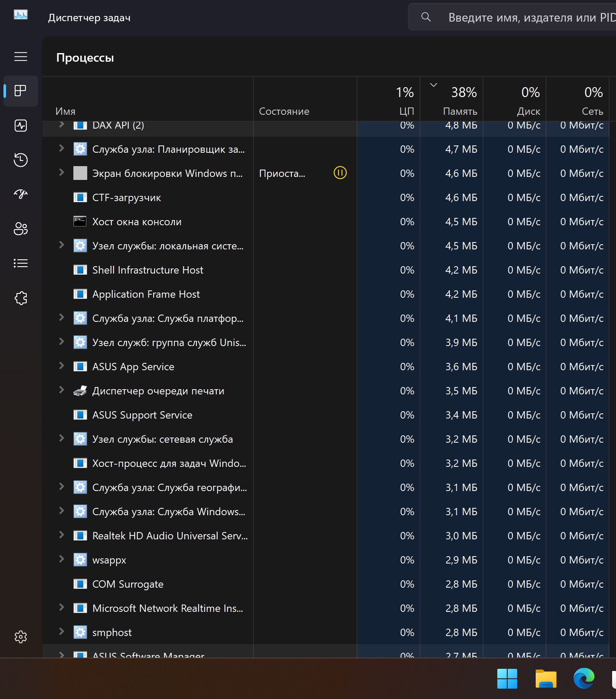Image resolution: width=616 pixels, height=699 pixels.
Task: Open File Explorer from taskbar
Action: (x=546, y=679)
